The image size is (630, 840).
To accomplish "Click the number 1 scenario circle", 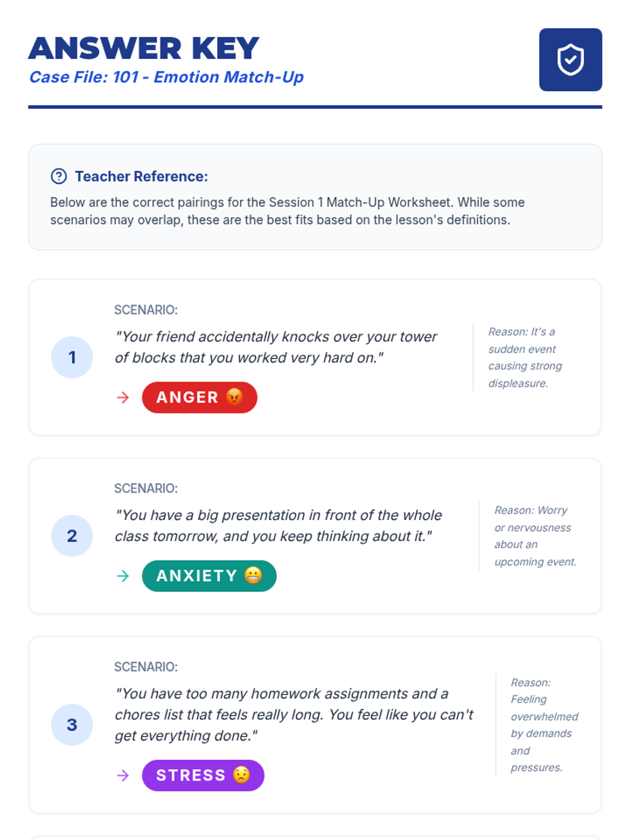I will click(72, 357).
